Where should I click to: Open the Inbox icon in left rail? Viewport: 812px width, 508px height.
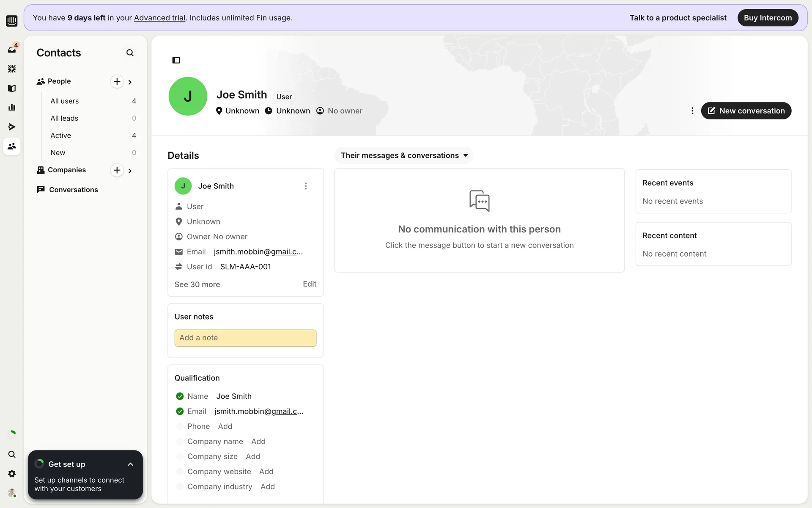12,50
